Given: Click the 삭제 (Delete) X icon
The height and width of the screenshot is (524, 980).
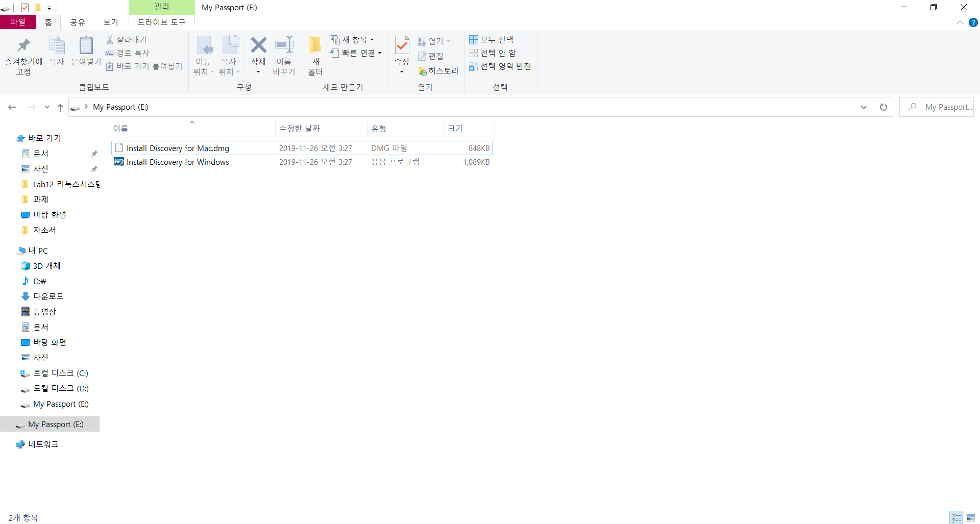Looking at the screenshot, I should pyautogui.click(x=258, y=46).
